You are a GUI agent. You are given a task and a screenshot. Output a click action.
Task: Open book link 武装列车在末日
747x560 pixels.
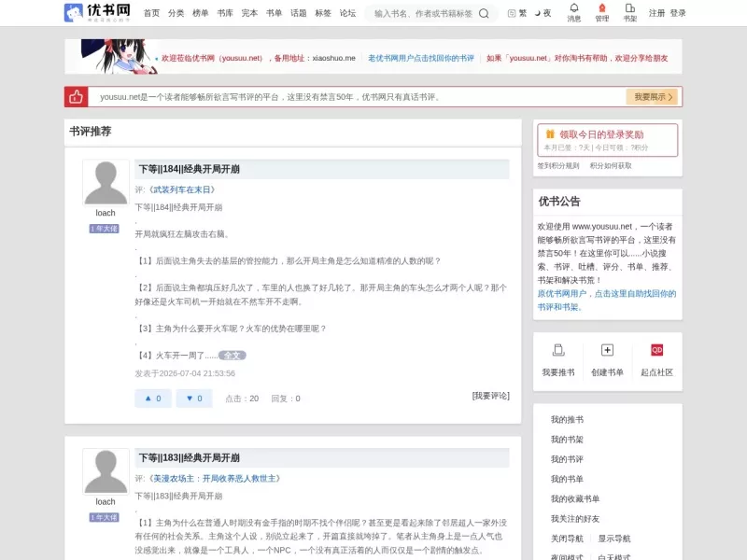coord(182,189)
